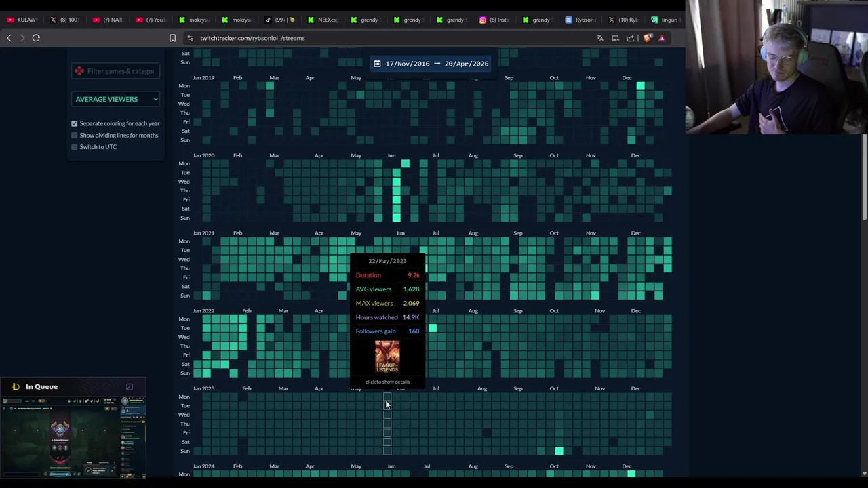
Task: Select bright Monday cell in December 2019
Action: [x=640, y=86]
